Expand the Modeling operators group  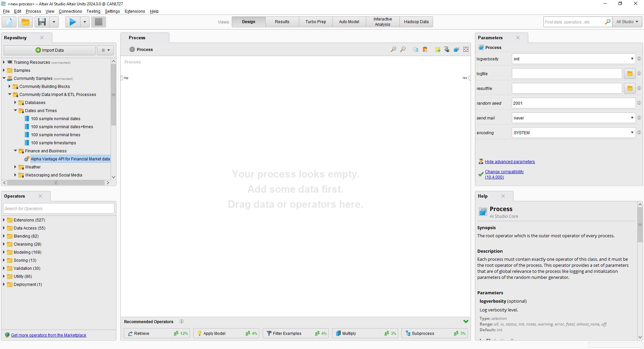coord(4,252)
